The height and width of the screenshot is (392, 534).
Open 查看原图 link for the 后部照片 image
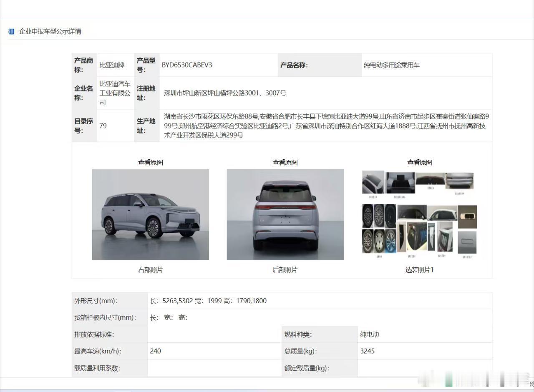[x=285, y=162]
